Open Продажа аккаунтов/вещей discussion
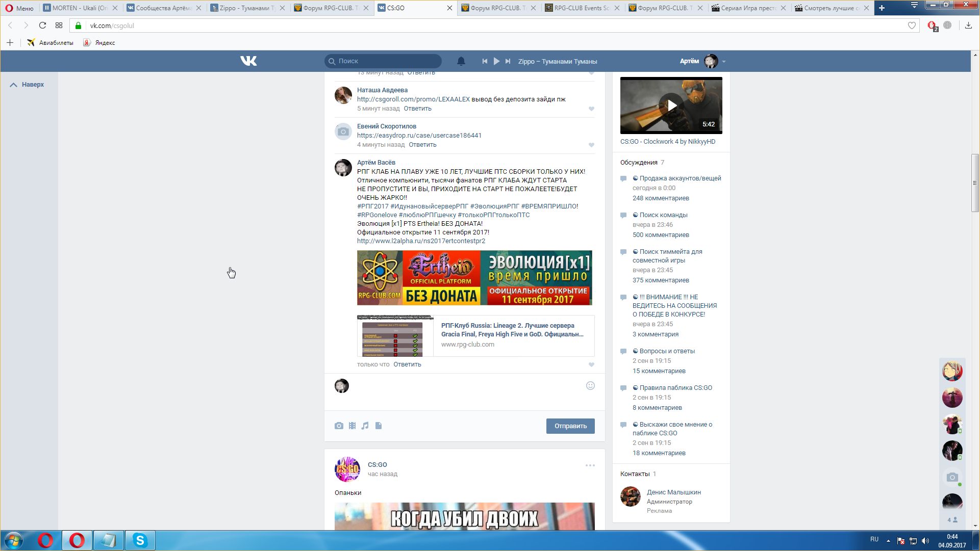This screenshot has width=980, height=551. [x=681, y=178]
